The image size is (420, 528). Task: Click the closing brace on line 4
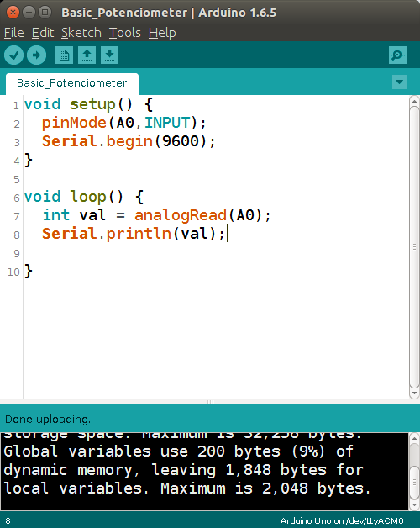[29, 160]
